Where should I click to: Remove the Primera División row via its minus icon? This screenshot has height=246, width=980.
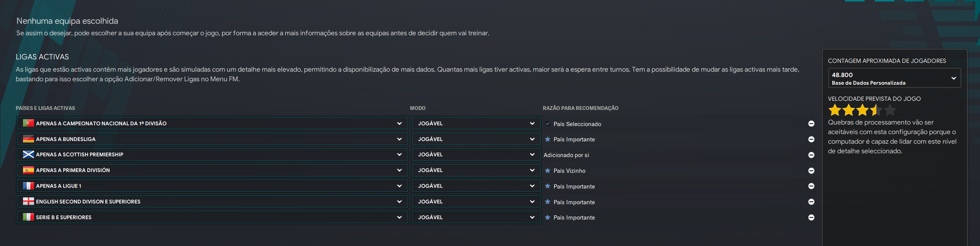pos(811,171)
